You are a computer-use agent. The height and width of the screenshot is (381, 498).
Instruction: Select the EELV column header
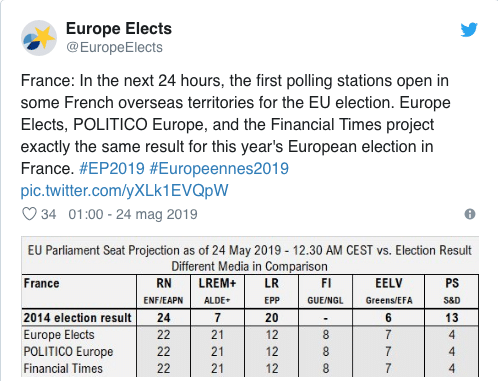pyautogui.click(x=389, y=291)
